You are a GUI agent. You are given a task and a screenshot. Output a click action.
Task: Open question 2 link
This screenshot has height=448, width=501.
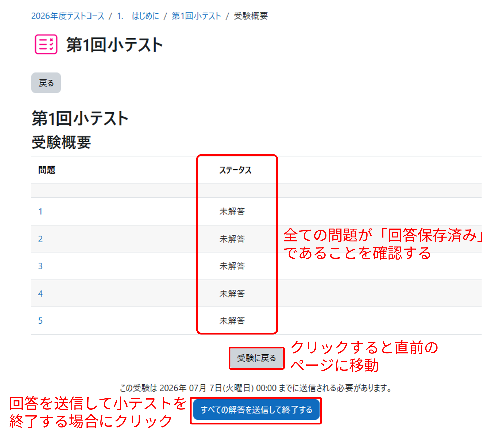coord(41,239)
